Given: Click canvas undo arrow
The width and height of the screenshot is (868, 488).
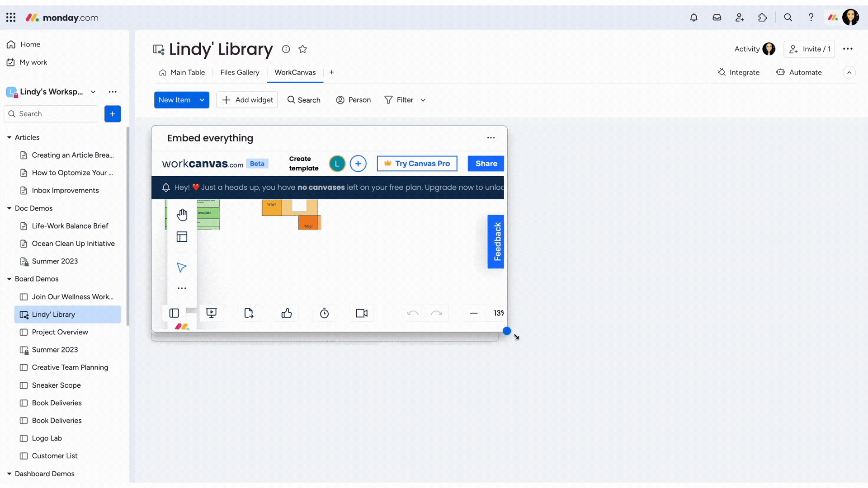Looking at the screenshot, I should click(413, 313).
